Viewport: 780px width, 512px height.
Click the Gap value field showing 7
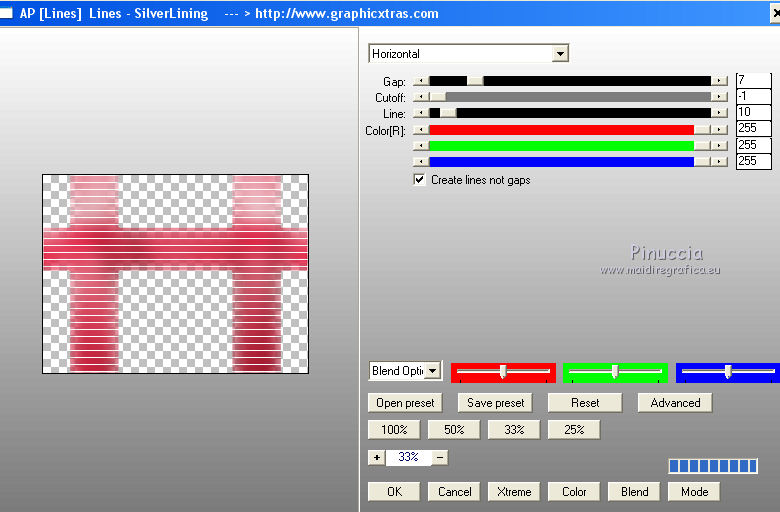click(x=754, y=80)
